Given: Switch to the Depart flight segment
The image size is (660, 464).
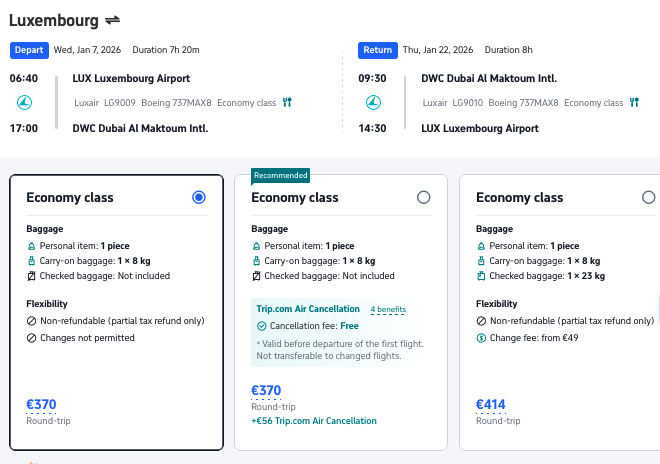Looking at the screenshot, I should pos(29,49).
